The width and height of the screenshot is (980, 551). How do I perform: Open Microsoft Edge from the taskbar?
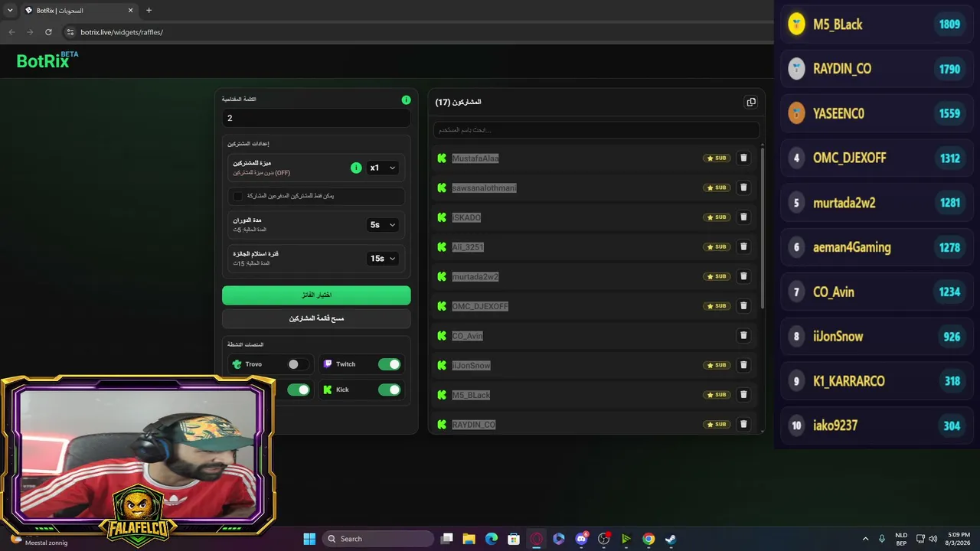click(x=492, y=539)
